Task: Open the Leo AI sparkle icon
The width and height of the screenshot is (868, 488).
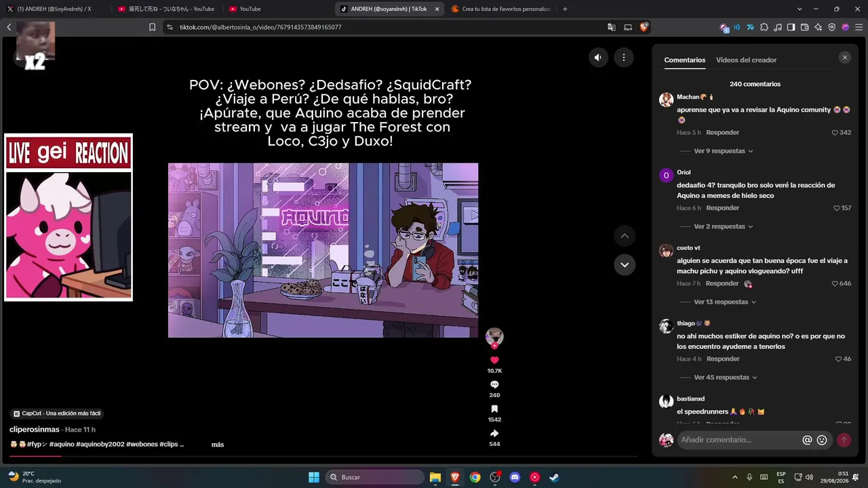Action: [x=818, y=27]
